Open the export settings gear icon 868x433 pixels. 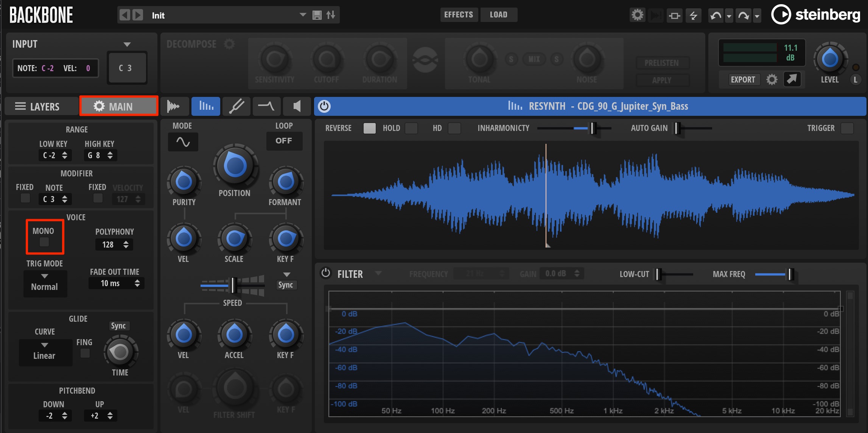(x=772, y=79)
